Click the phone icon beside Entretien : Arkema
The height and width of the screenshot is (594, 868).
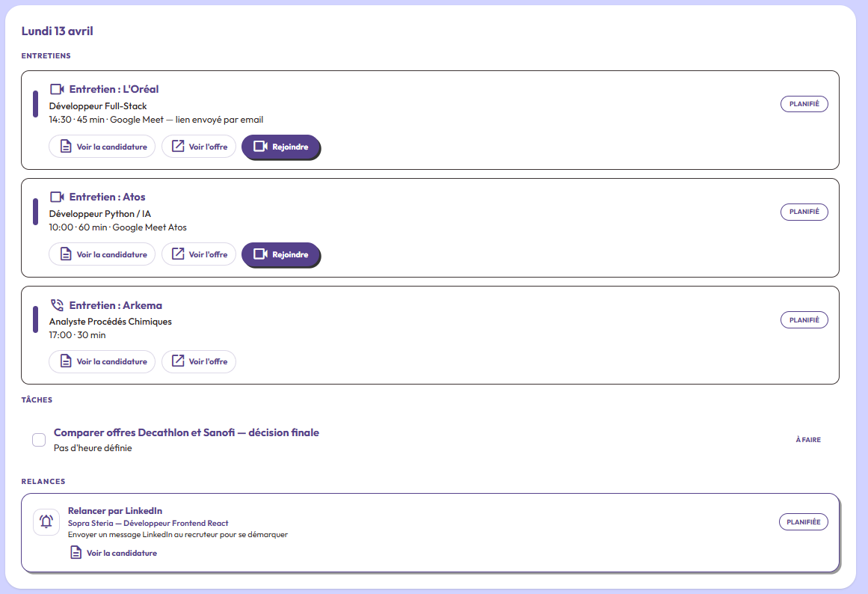click(x=57, y=304)
